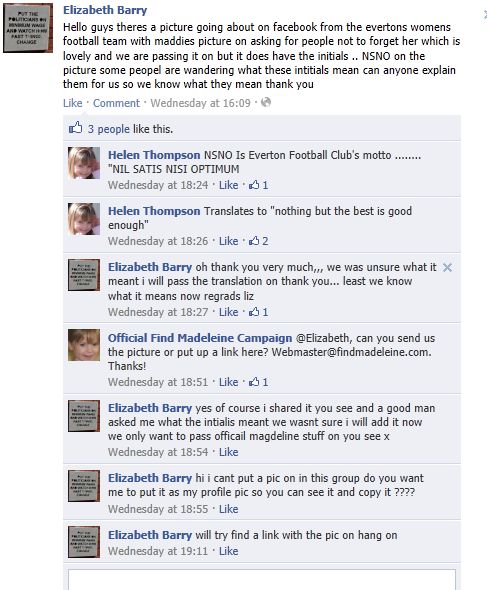Screen dimensions: 487x590
Task: Click the like-count thumb on the 18:26 comment
Action: [x=254, y=241]
